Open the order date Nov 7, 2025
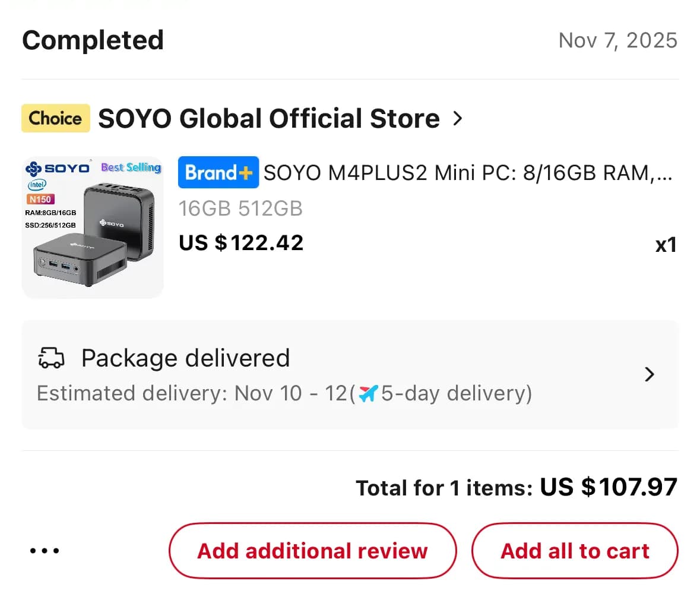Viewport: 700px width, 603px height. tap(618, 40)
